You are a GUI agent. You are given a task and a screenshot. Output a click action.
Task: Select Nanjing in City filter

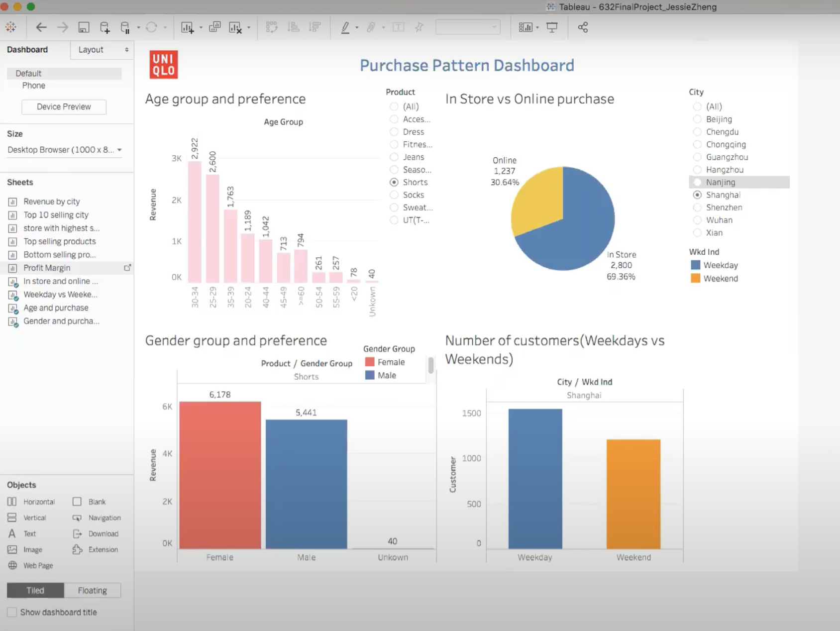[697, 183]
